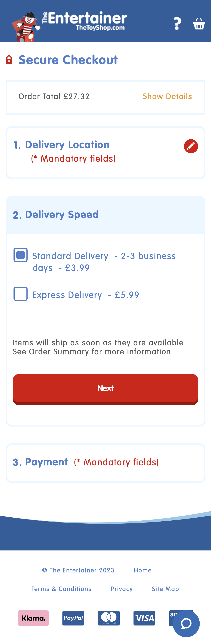
Task: Open Terms & Conditions link
Action: [x=61, y=589]
